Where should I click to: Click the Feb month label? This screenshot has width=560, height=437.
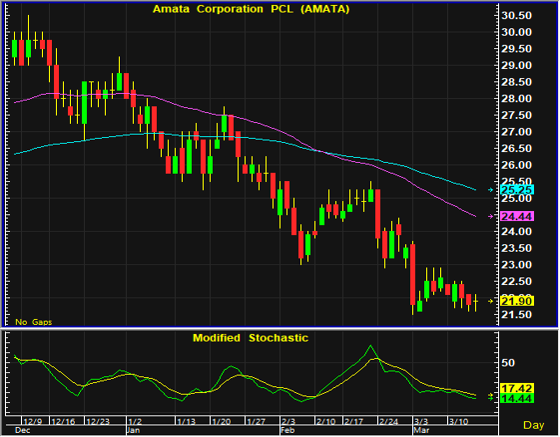click(x=288, y=431)
